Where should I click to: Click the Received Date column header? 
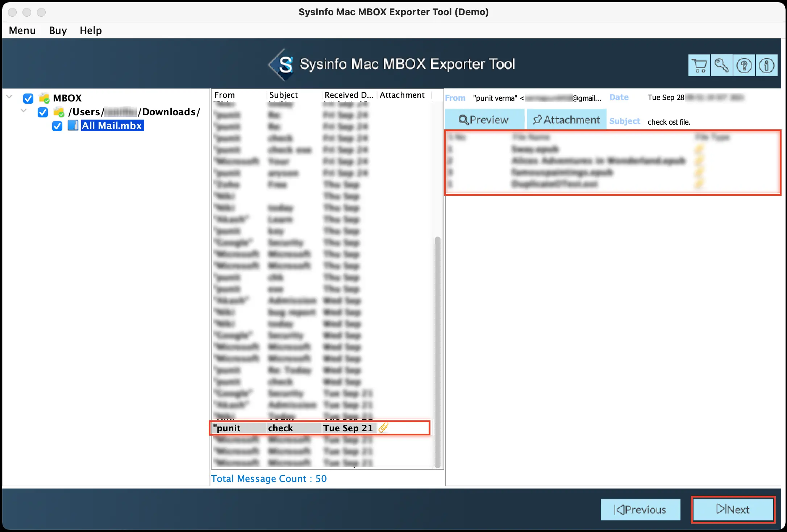tap(348, 95)
